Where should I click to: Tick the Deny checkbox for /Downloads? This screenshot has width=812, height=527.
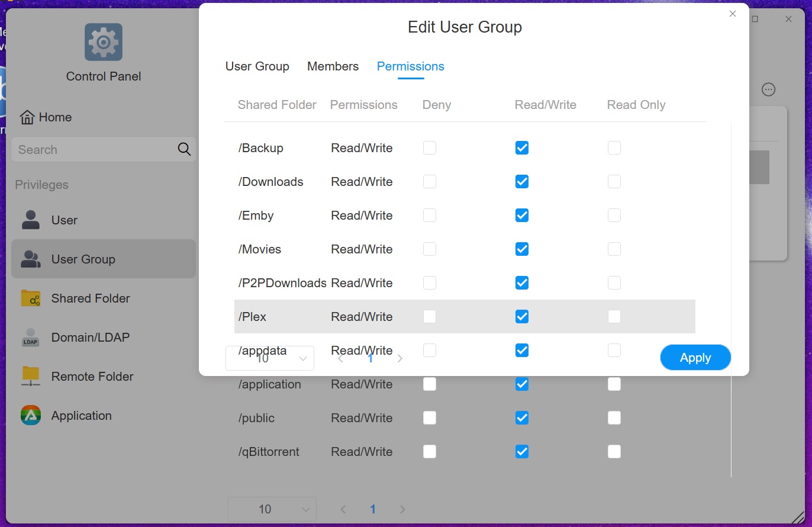430,182
